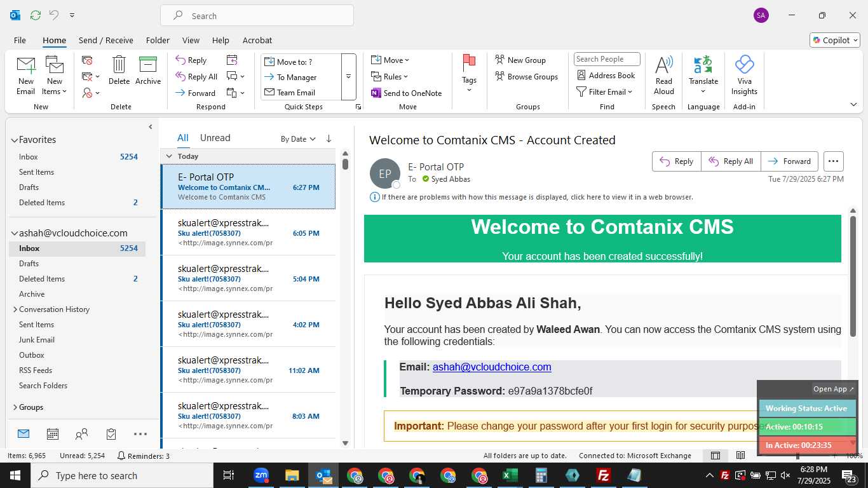Viewport: 868px width, 488px height.
Task: Switch to the View ribbon tab
Action: (x=191, y=40)
